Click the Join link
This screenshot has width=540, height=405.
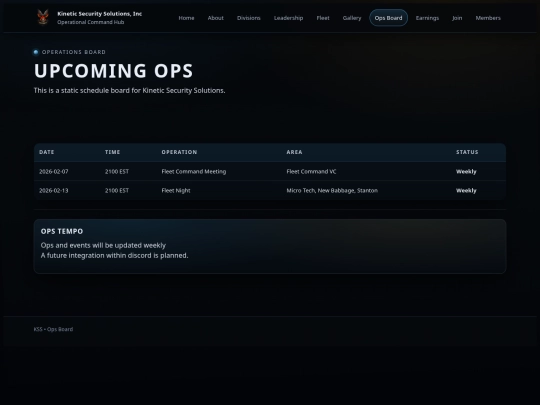[457, 18]
